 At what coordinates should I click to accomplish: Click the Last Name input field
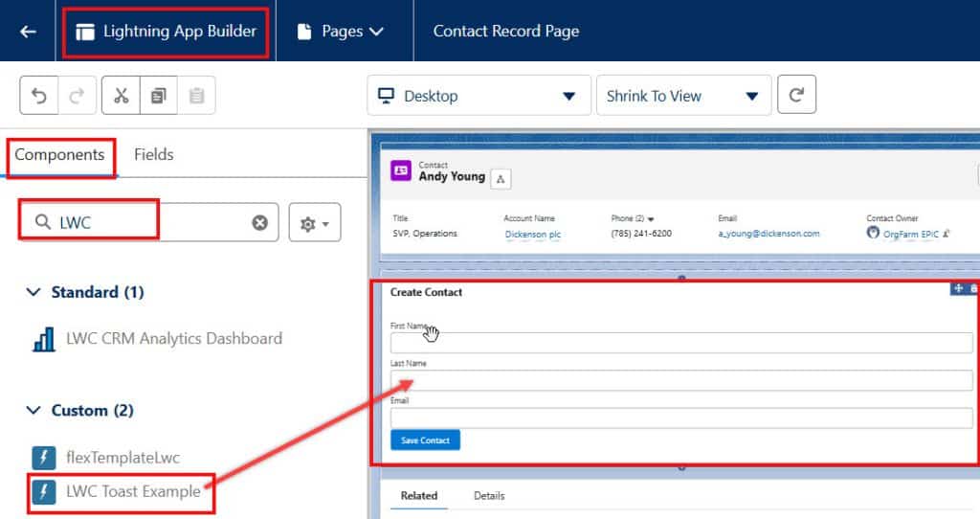[681, 380]
